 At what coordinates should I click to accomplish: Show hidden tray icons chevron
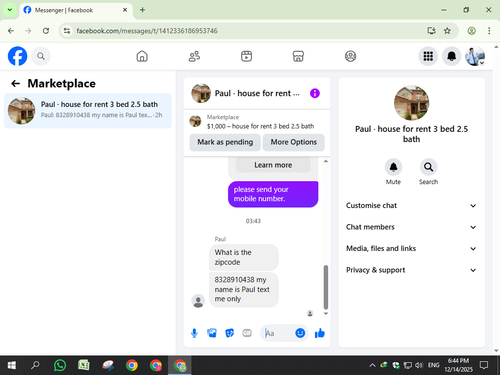click(372, 366)
